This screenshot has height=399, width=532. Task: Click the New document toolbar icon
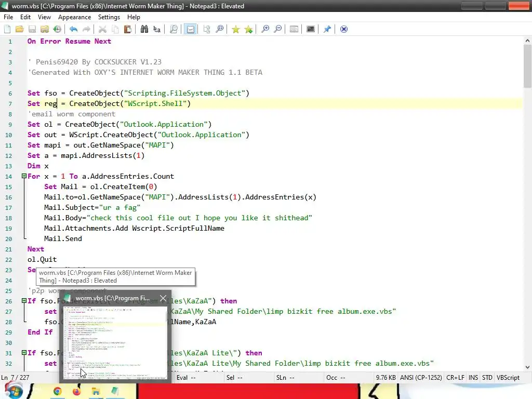click(7, 29)
